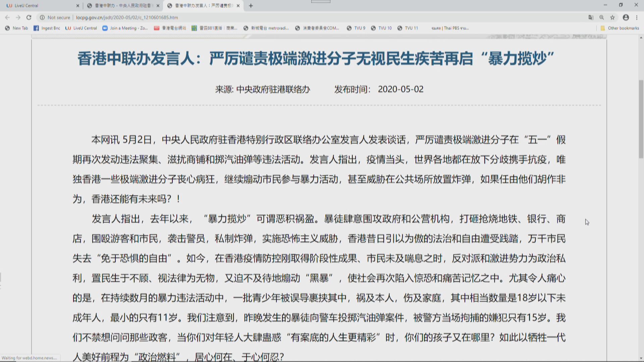Open Chrome's three-dot settings menu
The height and width of the screenshot is (362, 644).
[x=637, y=17]
